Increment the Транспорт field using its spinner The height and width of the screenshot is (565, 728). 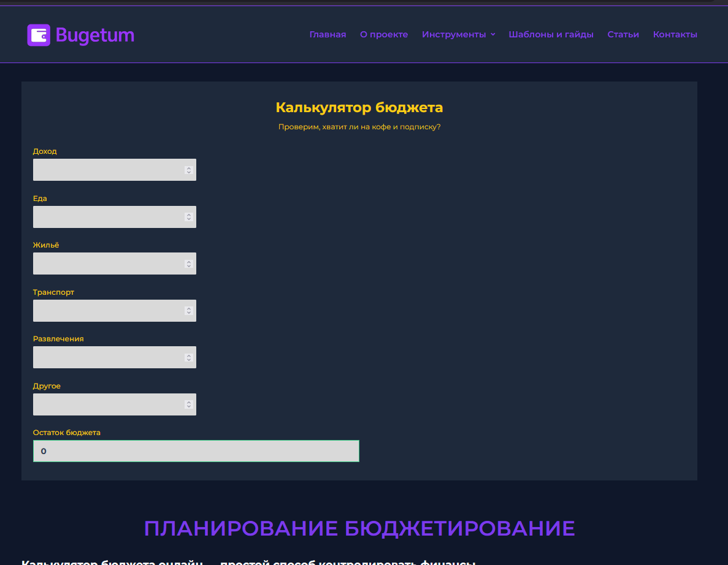(189, 308)
